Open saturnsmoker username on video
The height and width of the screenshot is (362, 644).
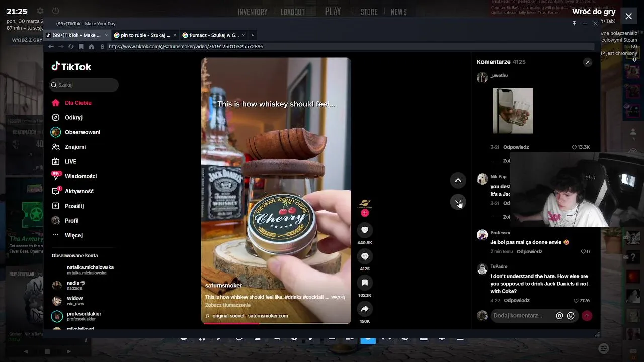223,285
